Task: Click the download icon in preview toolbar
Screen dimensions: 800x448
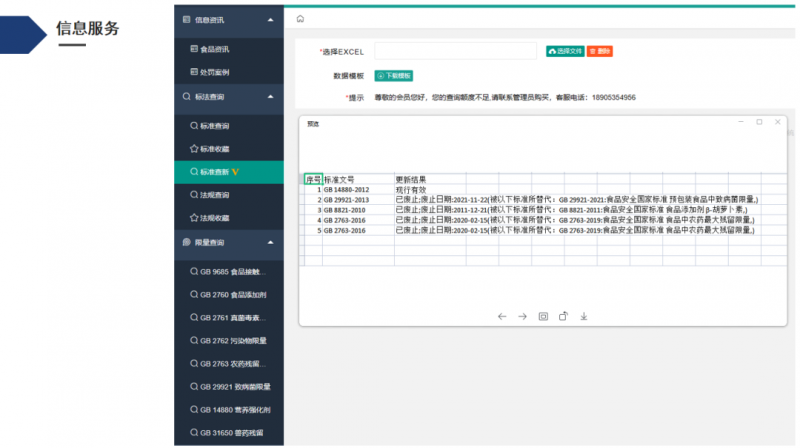Action: click(584, 316)
